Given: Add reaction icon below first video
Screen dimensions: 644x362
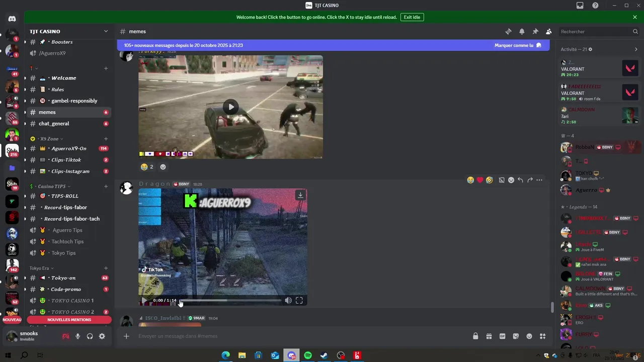Looking at the screenshot, I should [x=163, y=166].
